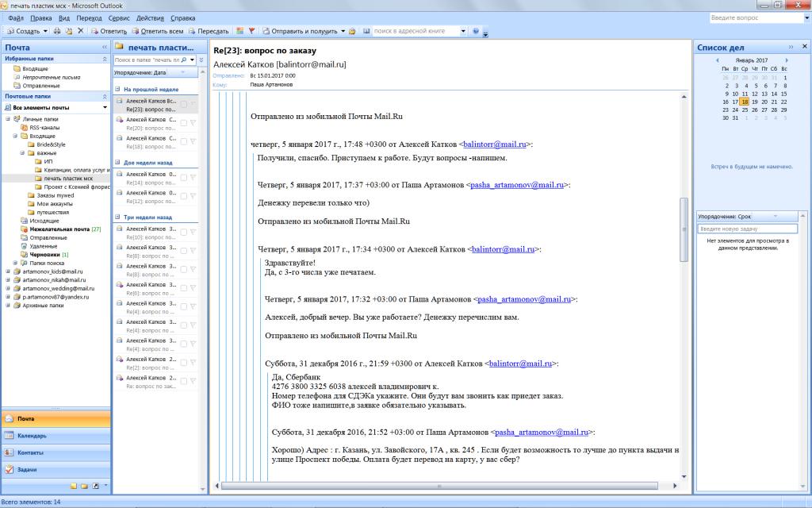
Task: Open the Переход menu
Action: (x=89, y=18)
